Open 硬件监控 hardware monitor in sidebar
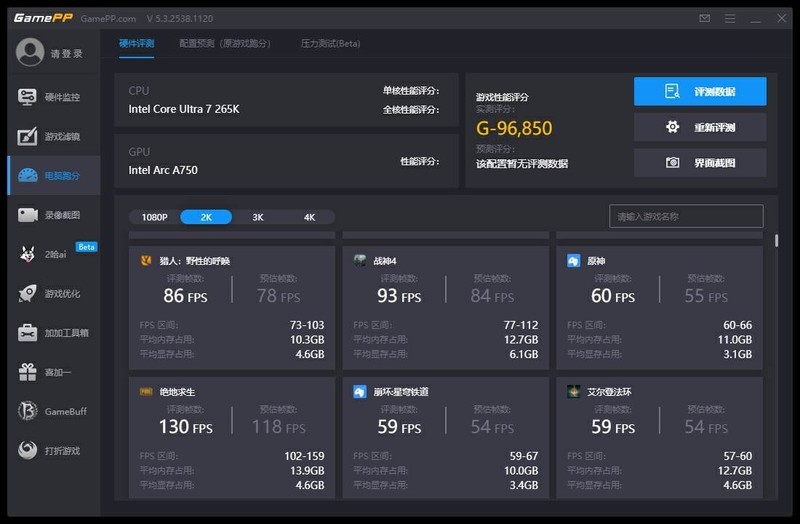800x524 pixels. click(52, 97)
